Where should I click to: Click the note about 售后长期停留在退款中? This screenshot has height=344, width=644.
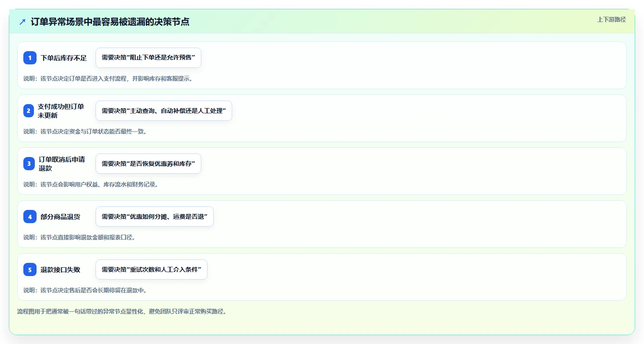85,290
